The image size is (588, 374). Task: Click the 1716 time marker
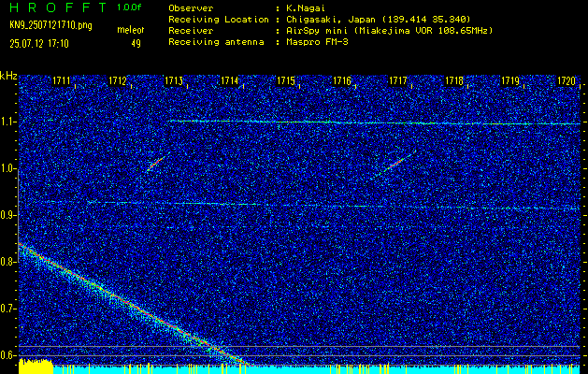tap(342, 80)
